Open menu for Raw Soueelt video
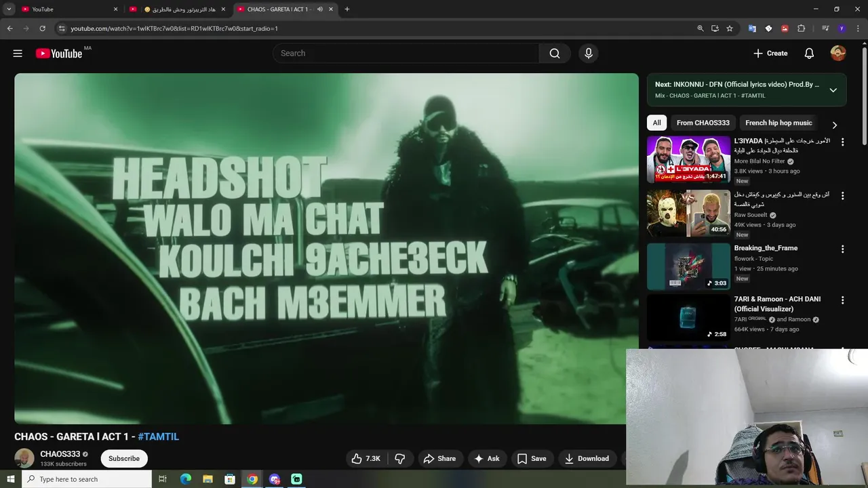 (843, 196)
